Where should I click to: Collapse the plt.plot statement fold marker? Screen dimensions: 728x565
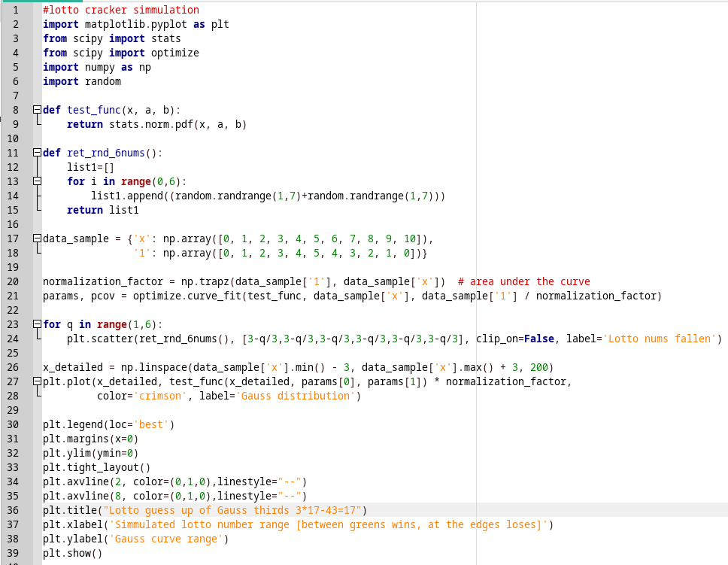coord(36,381)
